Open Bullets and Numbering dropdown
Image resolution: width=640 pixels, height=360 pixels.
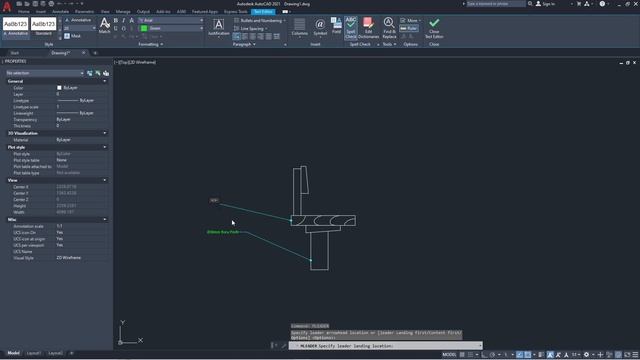(260, 20)
